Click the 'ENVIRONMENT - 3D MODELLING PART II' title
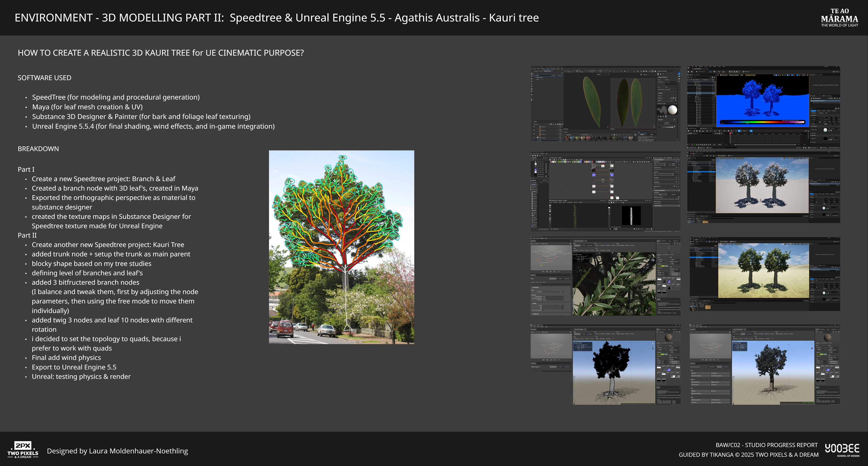 pos(119,17)
